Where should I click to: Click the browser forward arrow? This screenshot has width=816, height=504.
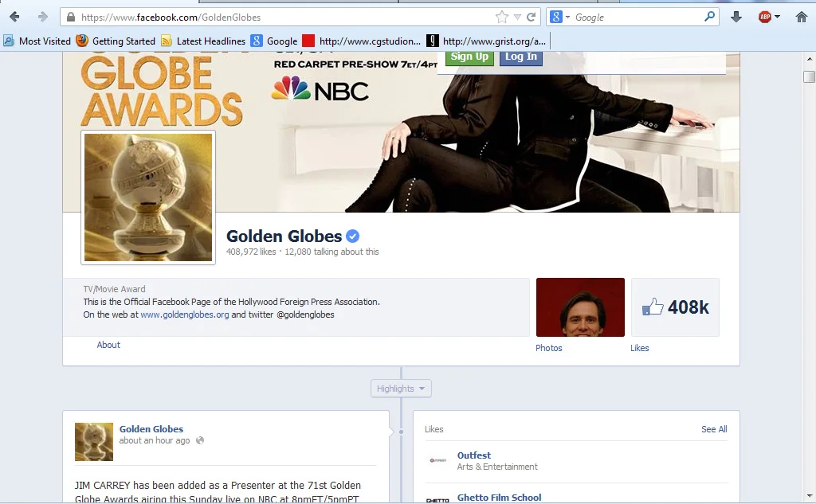pos(43,18)
